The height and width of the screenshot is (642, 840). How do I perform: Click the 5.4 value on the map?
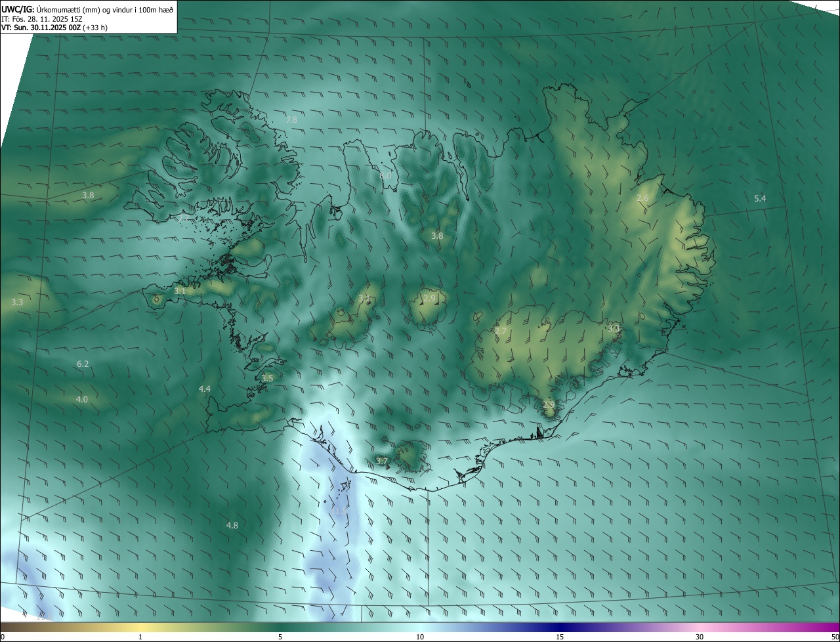(760, 198)
